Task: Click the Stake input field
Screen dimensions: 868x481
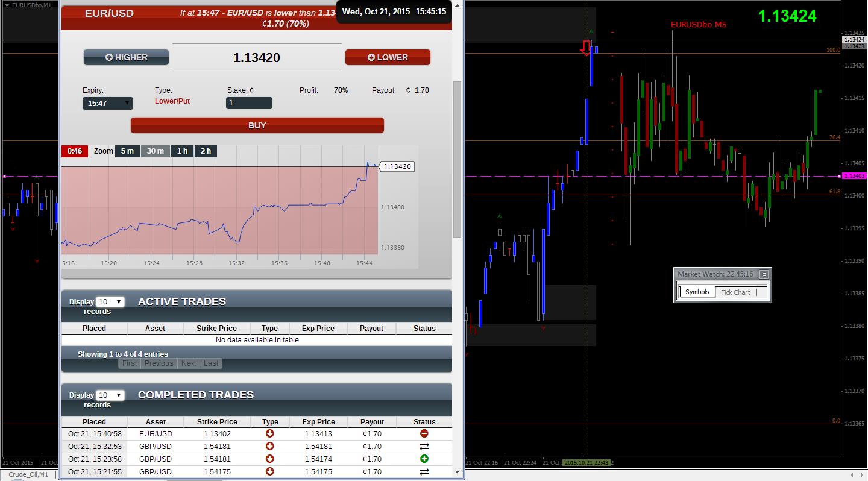Action: (x=249, y=103)
